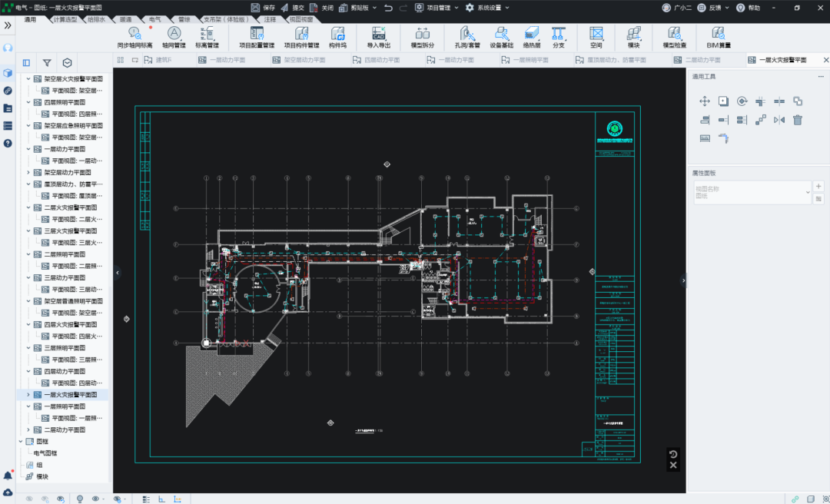Expand the 一层火灾报警平面图 tree node
Screen dimensions: 830x504
[x=28, y=395]
